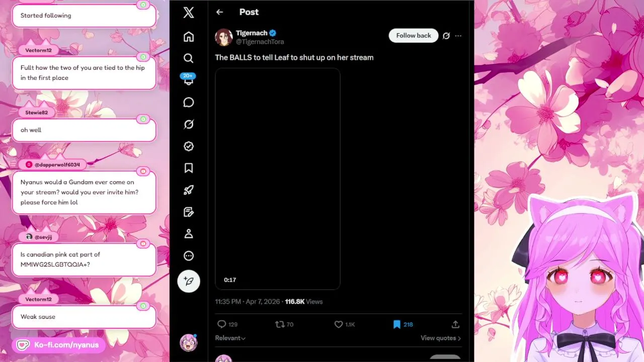This screenshot has height=362, width=644.
Task: Open the post's three-dot more menu
Action: coord(458,36)
